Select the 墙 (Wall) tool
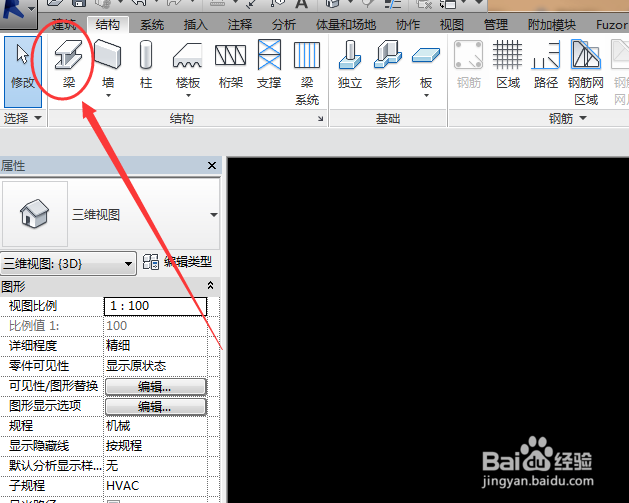 pyautogui.click(x=108, y=64)
